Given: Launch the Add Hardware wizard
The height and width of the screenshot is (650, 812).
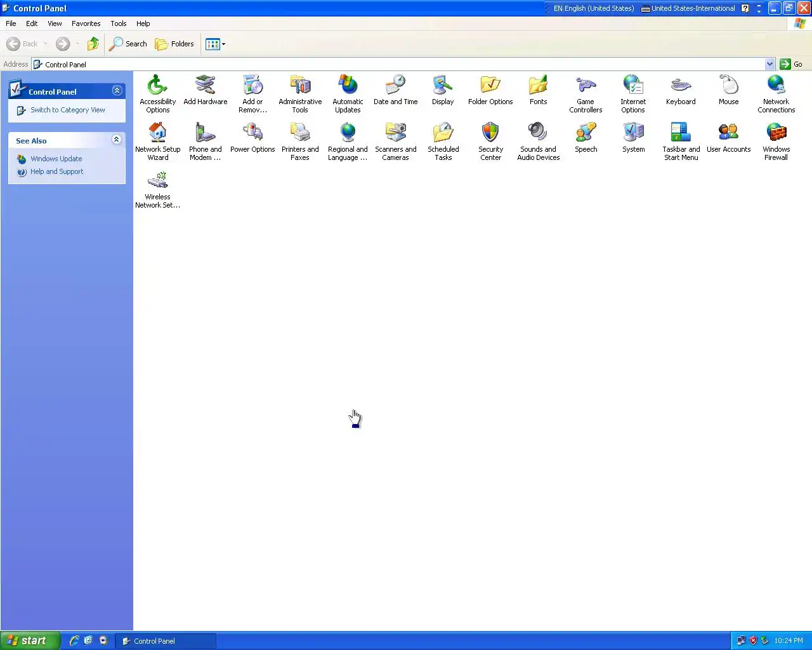Looking at the screenshot, I should (205, 90).
